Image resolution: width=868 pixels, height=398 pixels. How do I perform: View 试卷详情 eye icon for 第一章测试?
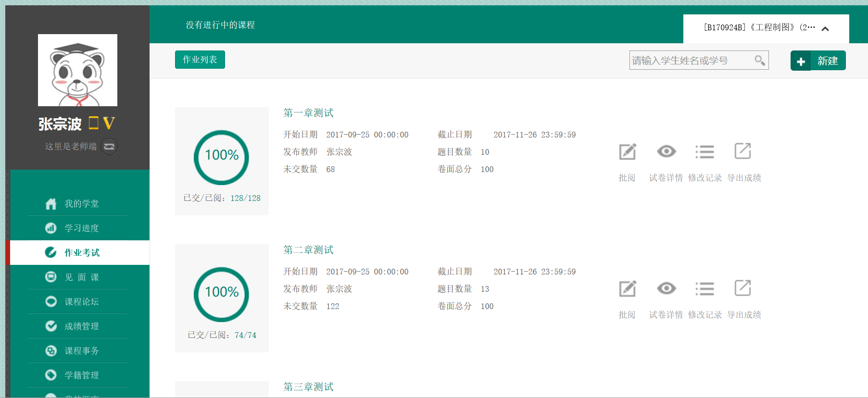tap(666, 151)
